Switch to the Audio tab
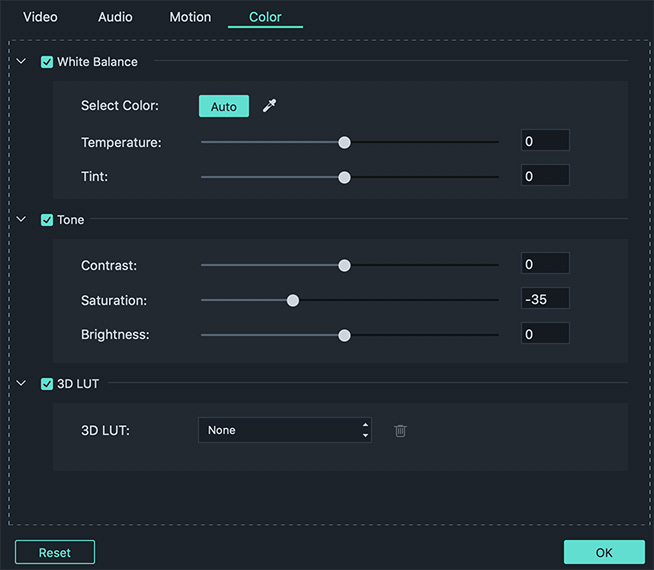The width and height of the screenshot is (654, 570). (x=115, y=17)
